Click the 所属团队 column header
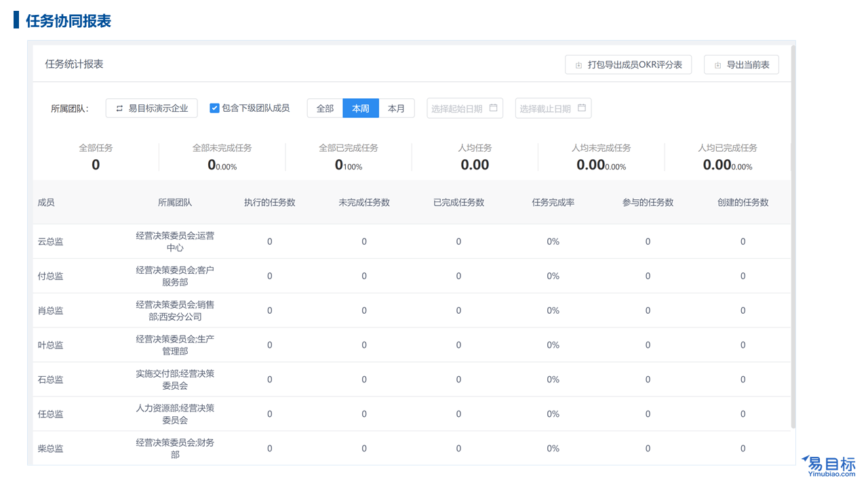Image resolution: width=868 pixels, height=488 pixels. click(x=175, y=203)
